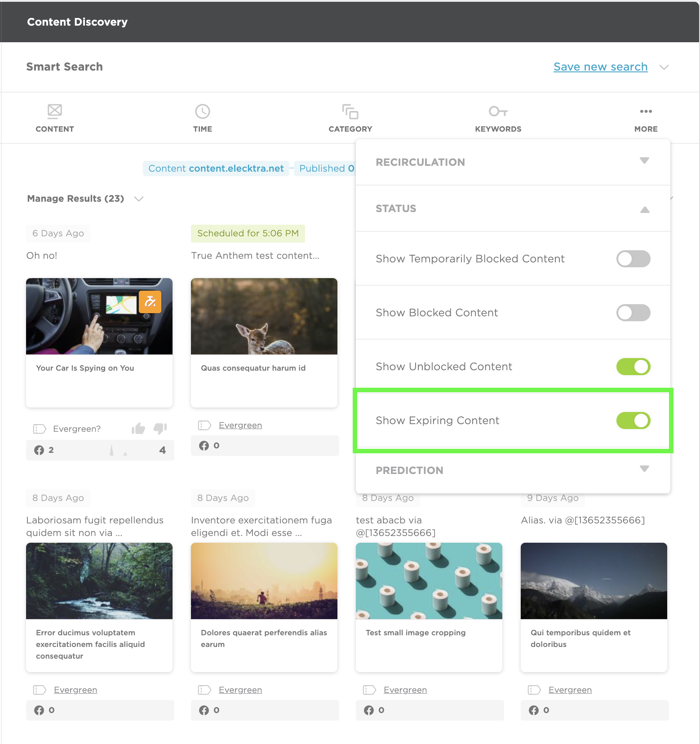Click Facebook icon on Your Car card

coord(39,450)
